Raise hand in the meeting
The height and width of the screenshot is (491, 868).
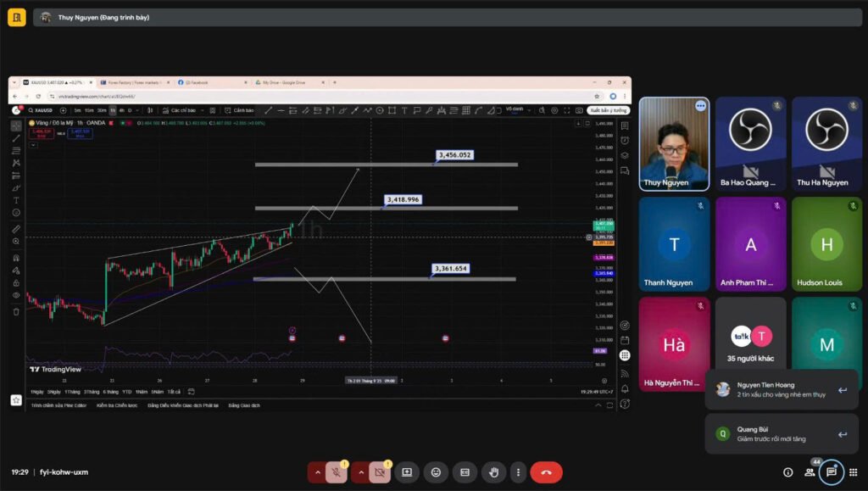493,472
